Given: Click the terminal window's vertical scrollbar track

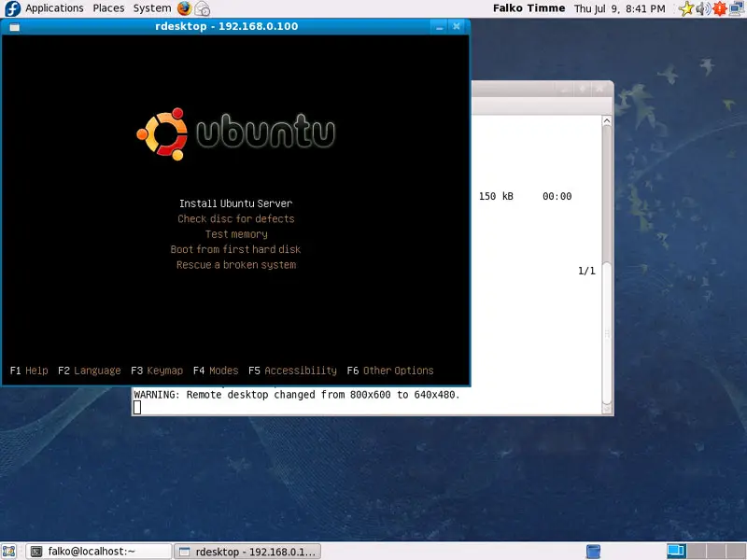Looking at the screenshot, I should click(x=606, y=264).
